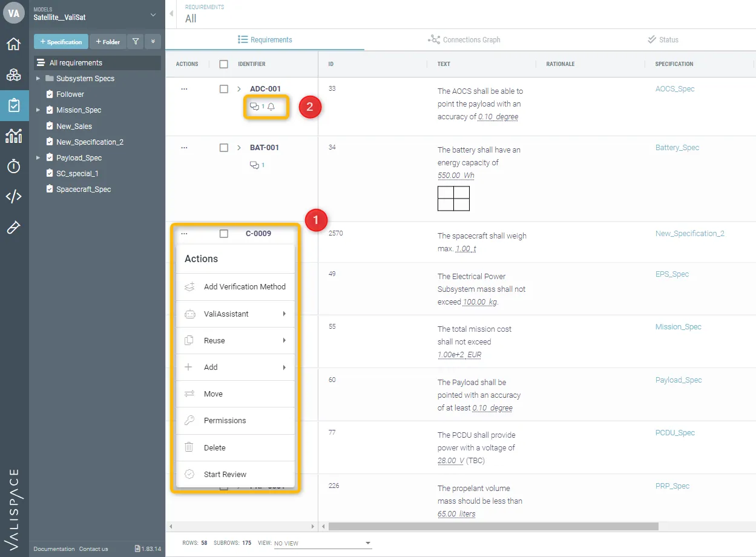Expand the BAT-001 requirement row
This screenshot has width=756, height=557.
coord(239,148)
